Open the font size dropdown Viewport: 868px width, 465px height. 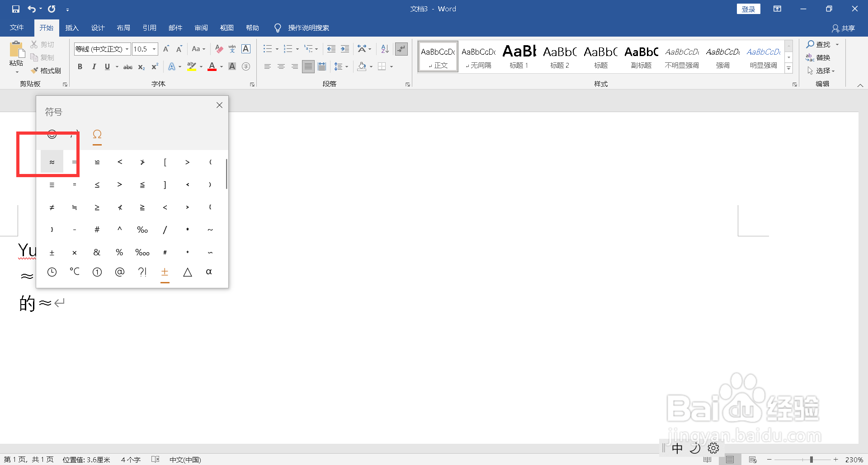click(154, 49)
